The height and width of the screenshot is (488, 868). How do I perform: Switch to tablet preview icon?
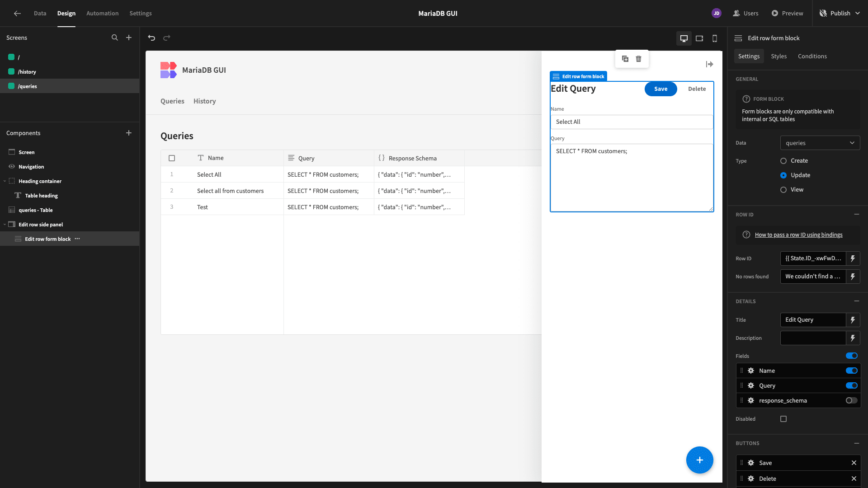(x=699, y=38)
